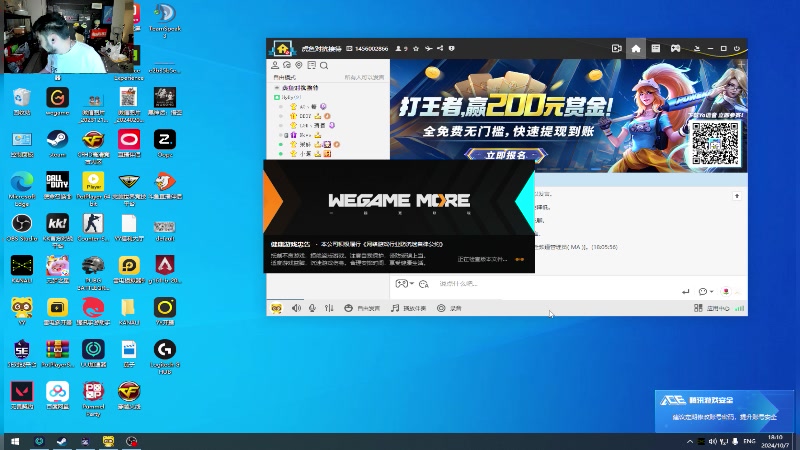
Task: Click the chat font bubble icon
Action: click(x=423, y=284)
